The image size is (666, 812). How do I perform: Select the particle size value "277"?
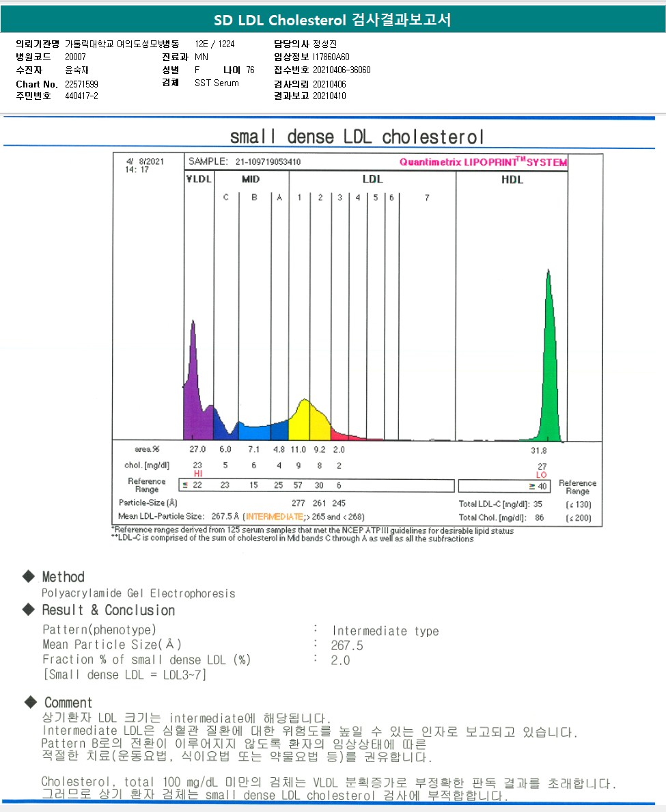(x=298, y=503)
